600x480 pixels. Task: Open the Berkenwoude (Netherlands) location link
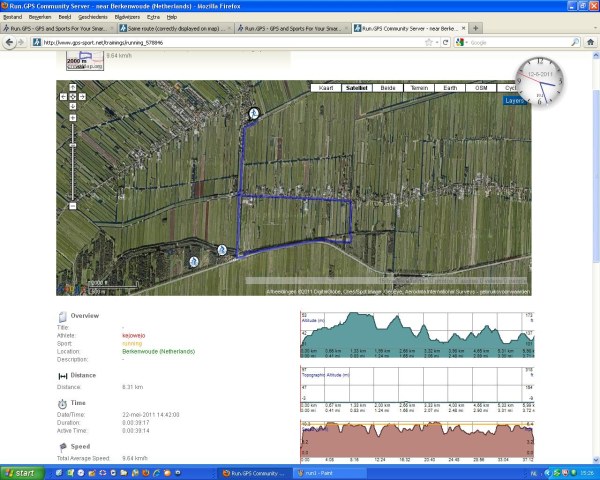[160, 351]
